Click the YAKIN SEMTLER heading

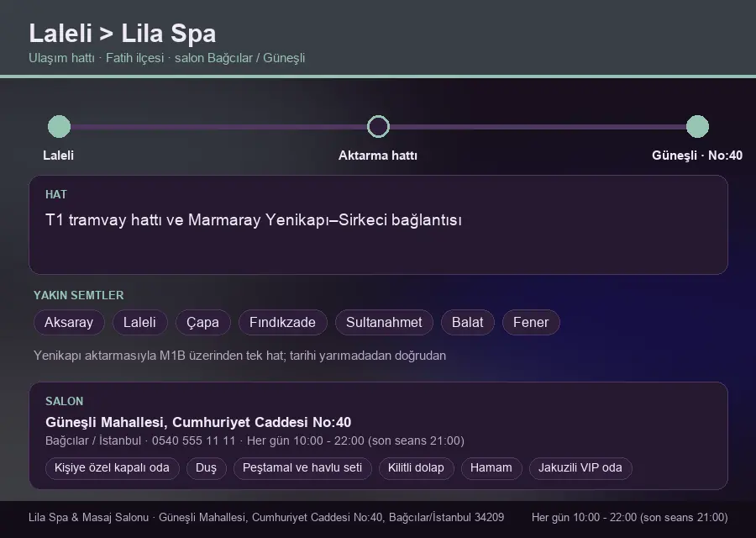click(x=79, y=295)
